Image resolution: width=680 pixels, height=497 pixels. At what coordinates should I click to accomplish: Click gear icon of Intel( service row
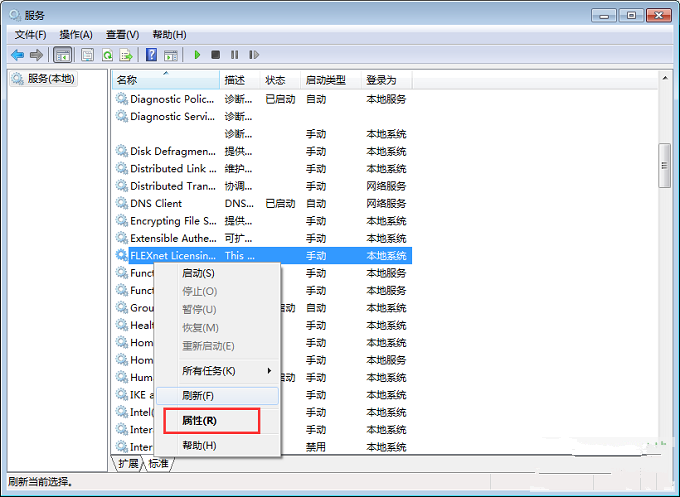(121, 412)
